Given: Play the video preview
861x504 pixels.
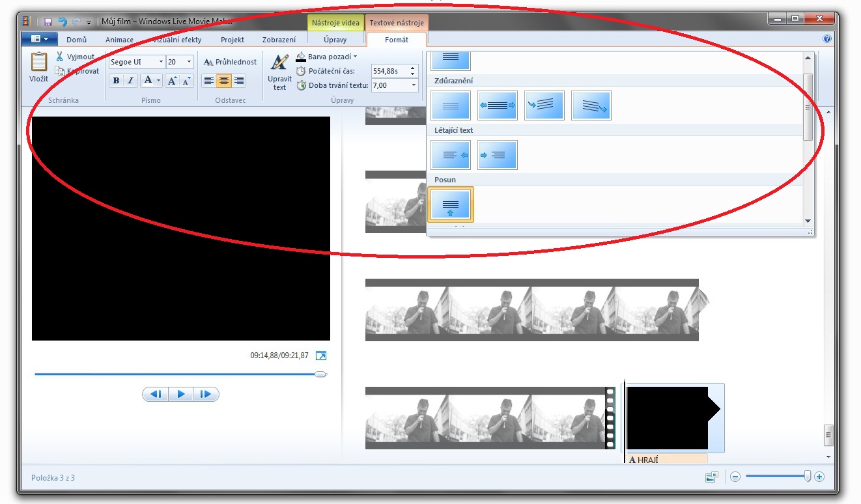Looking at the screenshot, I should (181, 394).
